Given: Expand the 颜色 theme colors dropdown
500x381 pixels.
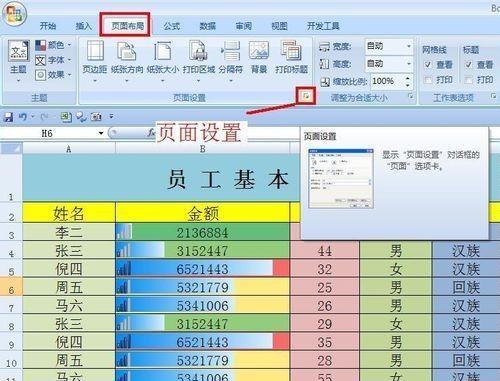Looking at the screenshot, I should (x=53, y=45).
